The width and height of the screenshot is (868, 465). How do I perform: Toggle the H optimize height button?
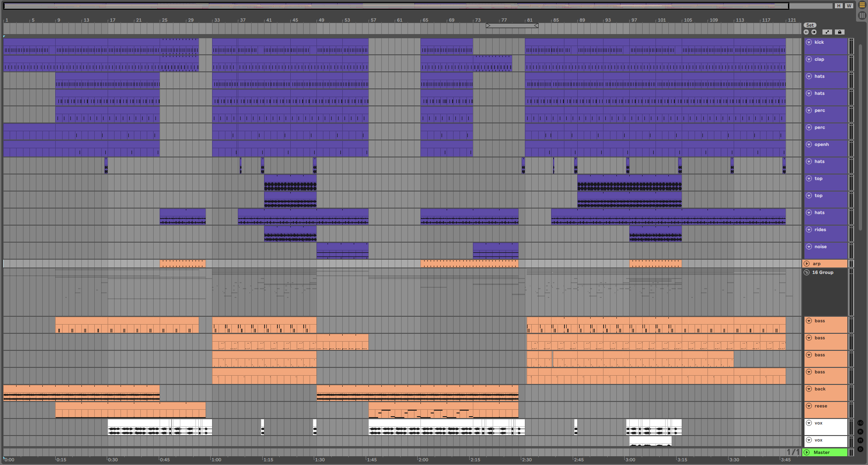tap(839, 6)
